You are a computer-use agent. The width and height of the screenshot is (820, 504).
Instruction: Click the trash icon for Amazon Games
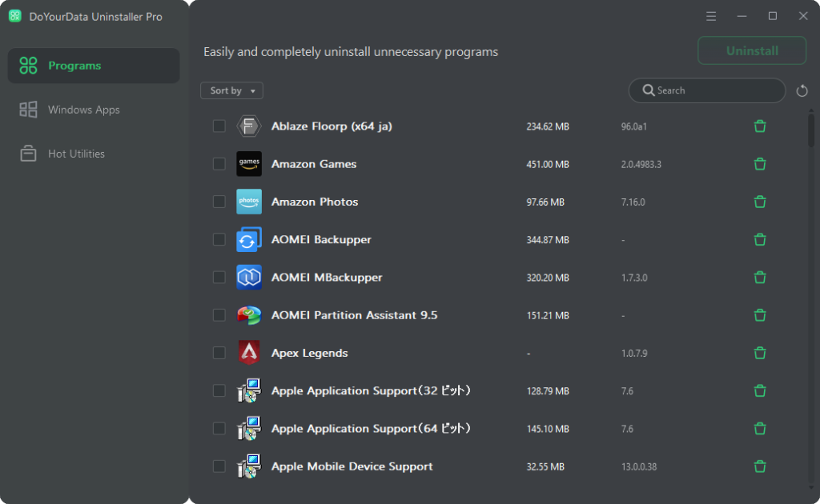pyautogui.click(x=760, y=164)
